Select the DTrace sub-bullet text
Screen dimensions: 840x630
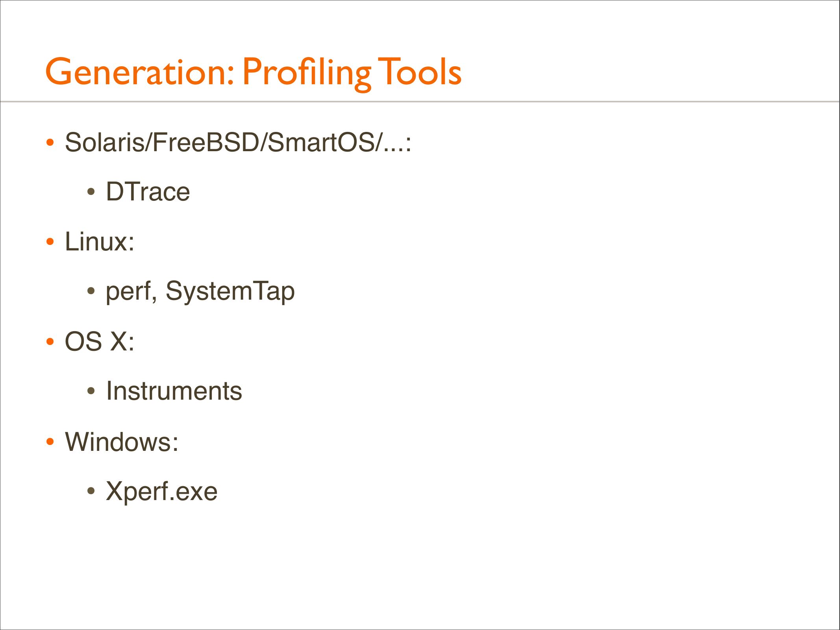(148, 192)
